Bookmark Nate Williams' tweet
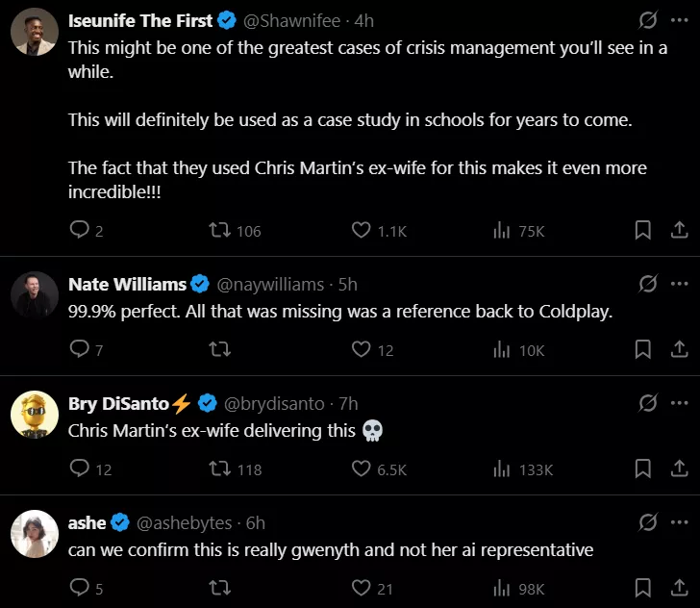The height and width of the screenshot is (608, 700). (643, 350)
